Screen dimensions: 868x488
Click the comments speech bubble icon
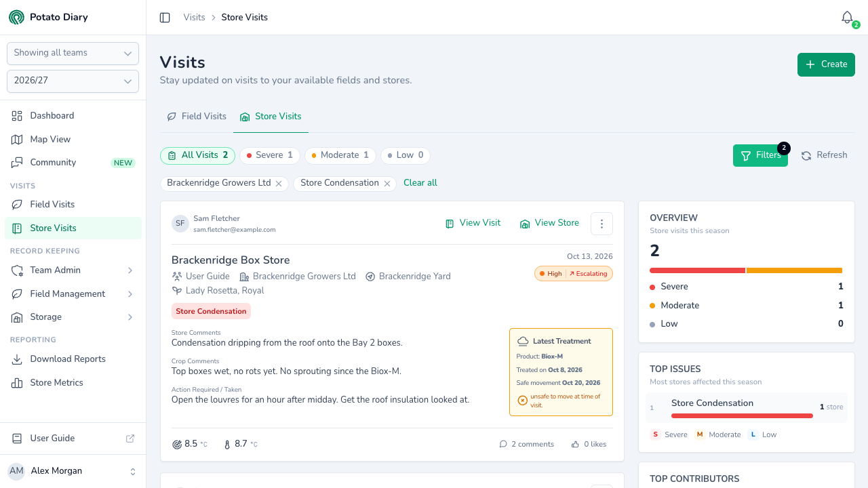click(503, 445)
